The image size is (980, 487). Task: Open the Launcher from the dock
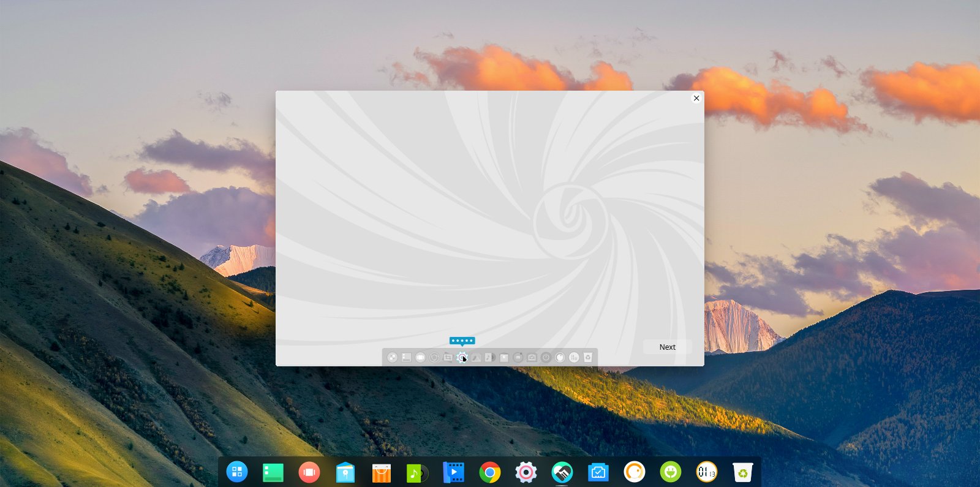tap(237, 472)
